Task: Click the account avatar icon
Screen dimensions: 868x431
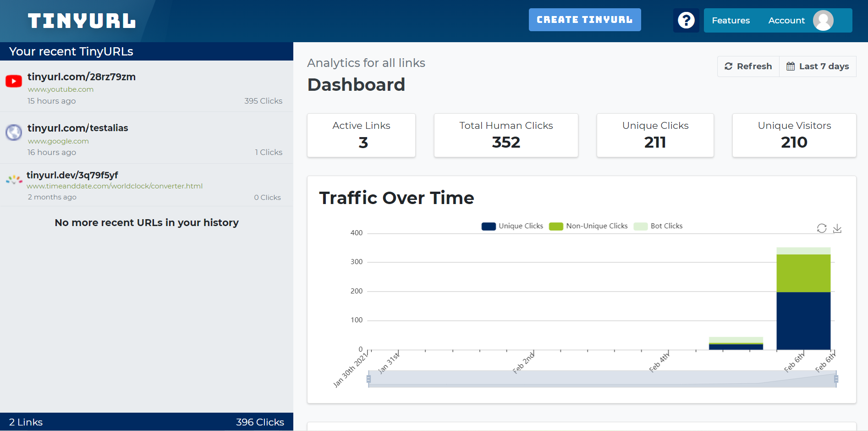Action: tap(823, 21)
